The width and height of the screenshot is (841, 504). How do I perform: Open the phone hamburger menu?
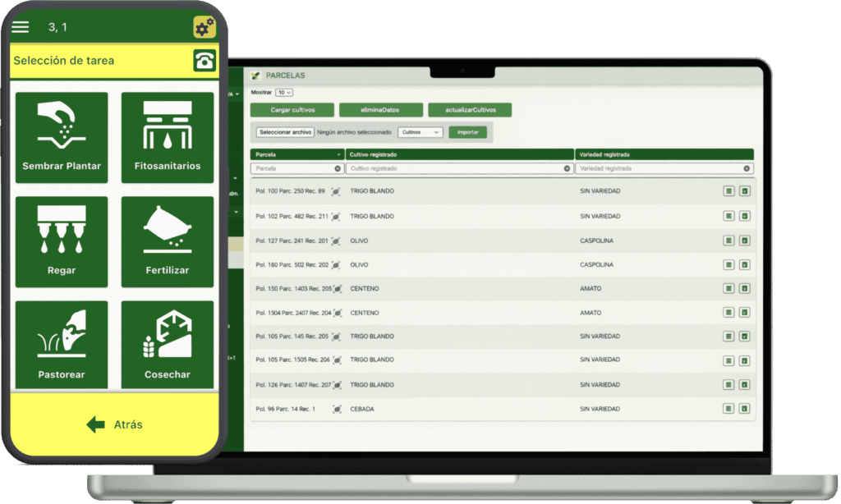[21, 27]
